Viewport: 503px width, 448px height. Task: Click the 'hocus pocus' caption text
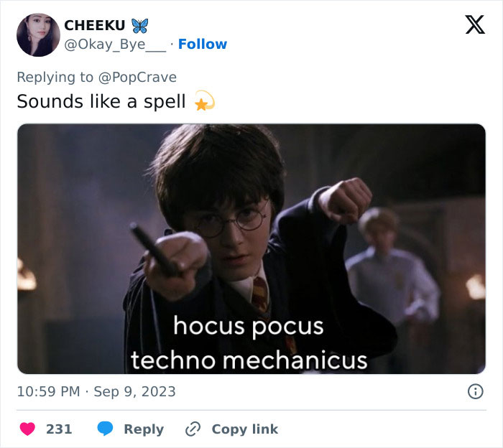(x=249, y=326)
